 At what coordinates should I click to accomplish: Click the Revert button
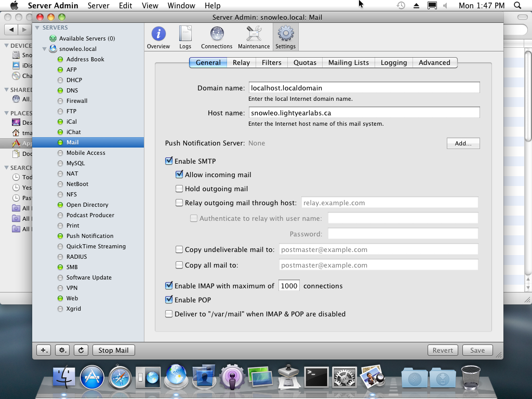click(443, 350)
